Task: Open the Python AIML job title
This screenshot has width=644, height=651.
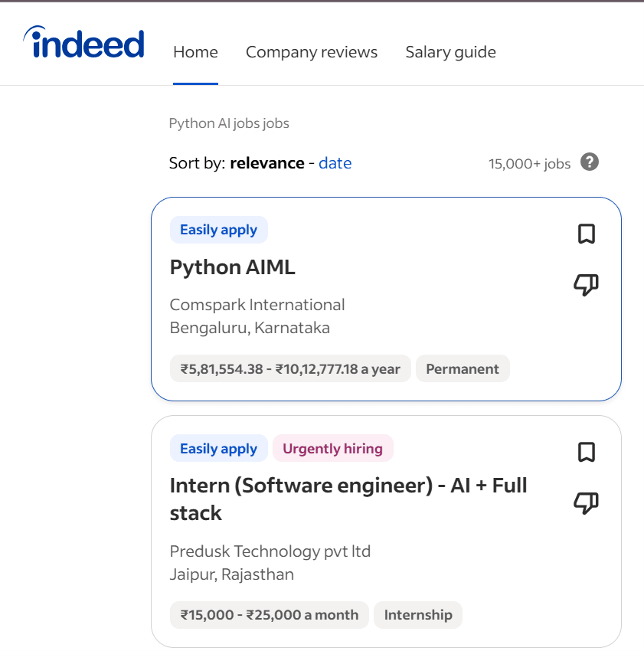Action: tap(232, 267)
